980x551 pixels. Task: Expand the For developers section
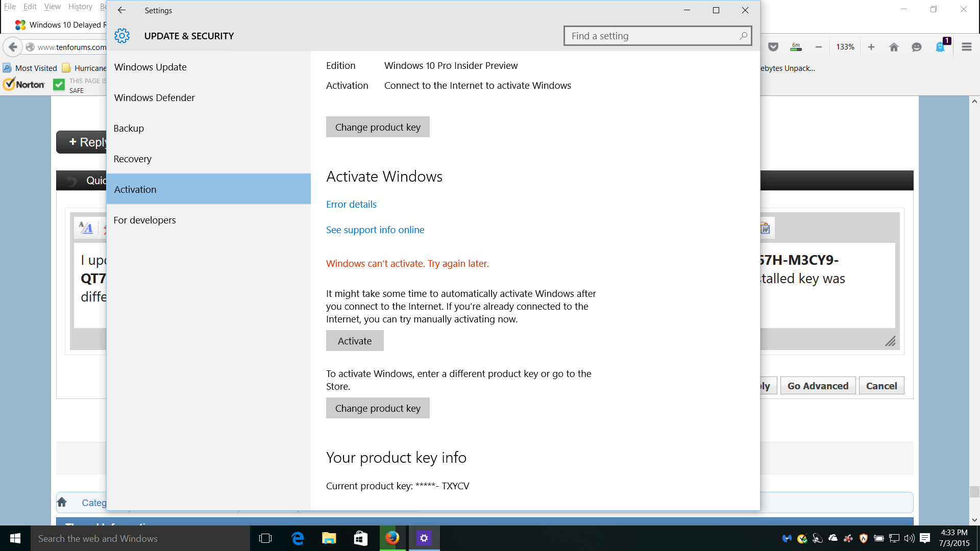(145, 219)
